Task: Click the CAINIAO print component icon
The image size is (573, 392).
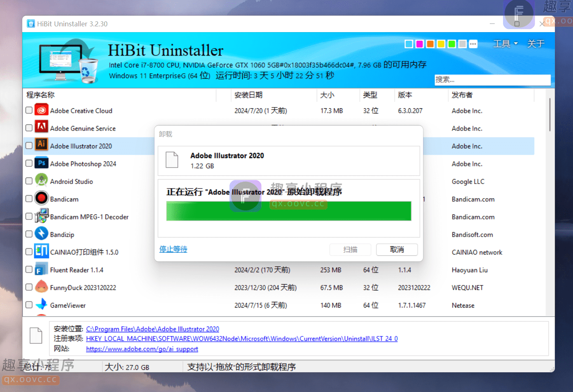Action: pyautogui.click(x=42, y=251)
